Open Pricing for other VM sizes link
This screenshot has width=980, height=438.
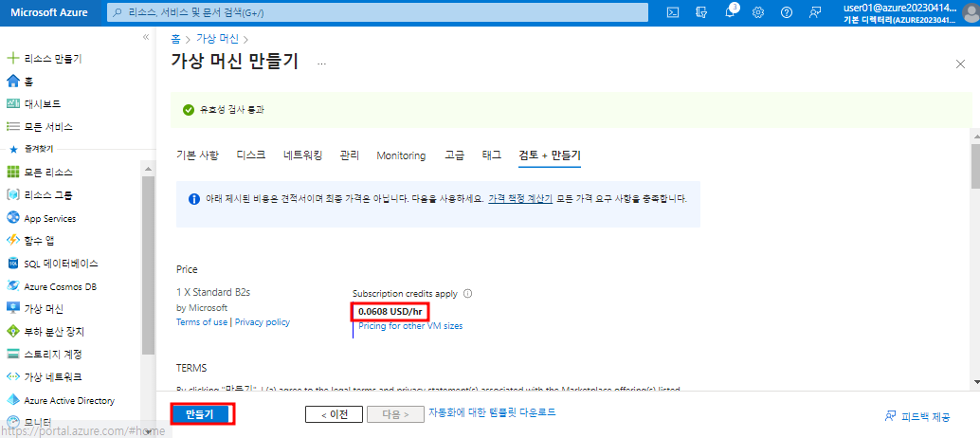(x=410, y=326)
